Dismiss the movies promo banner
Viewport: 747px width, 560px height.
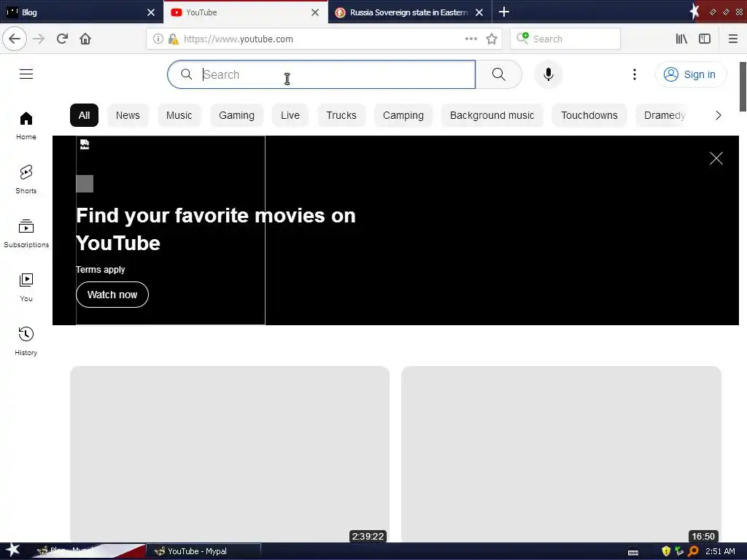[716, 158]
